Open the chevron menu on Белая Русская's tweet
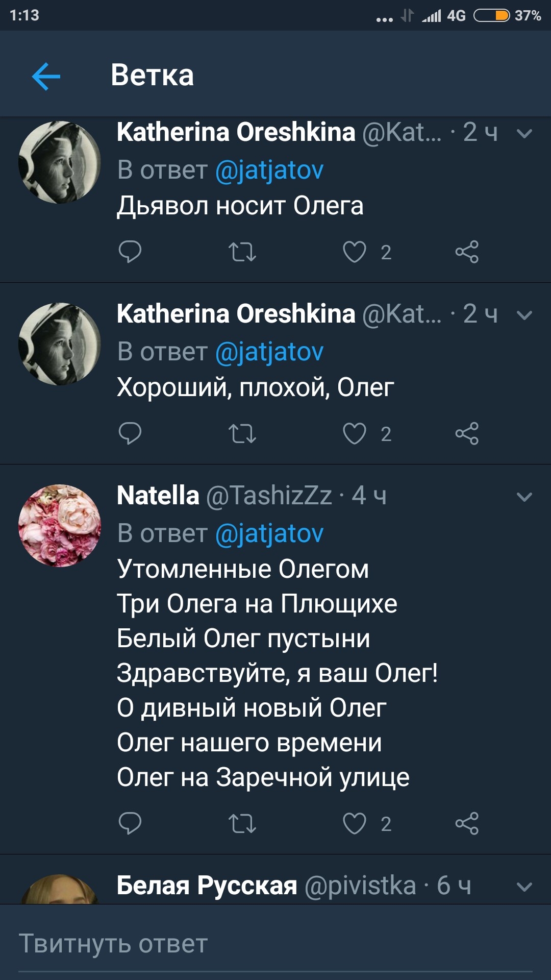 pyautogui.click(x=524, y=887)
